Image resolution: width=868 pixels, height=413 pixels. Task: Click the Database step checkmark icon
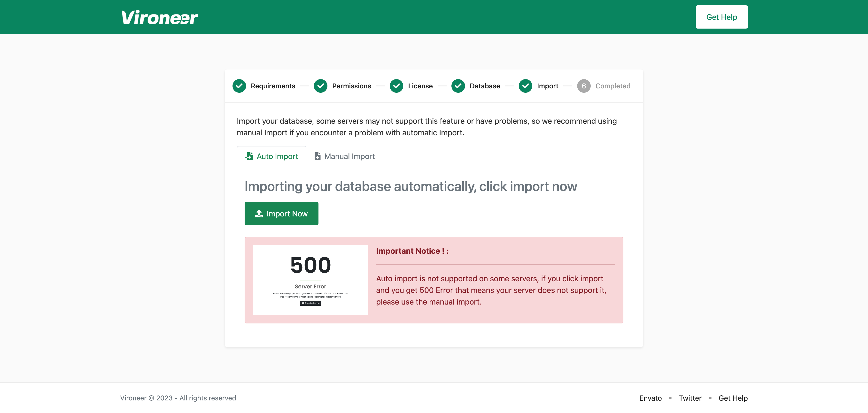(x=458, y=86)
